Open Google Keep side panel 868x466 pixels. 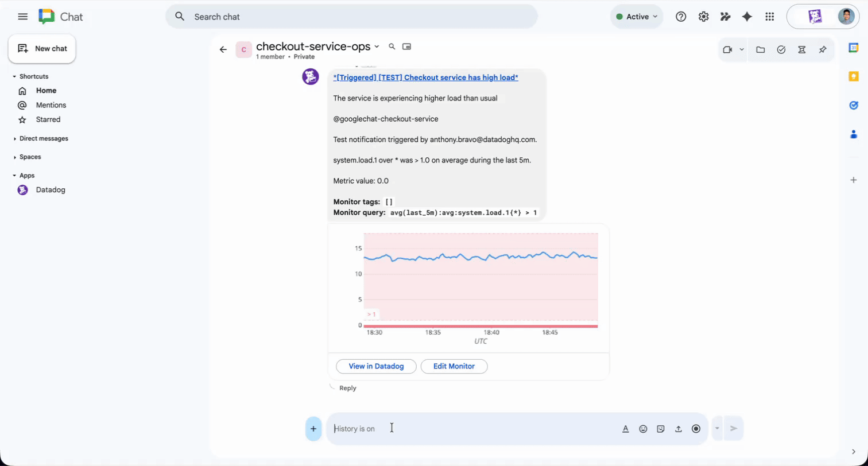(854, 76)
